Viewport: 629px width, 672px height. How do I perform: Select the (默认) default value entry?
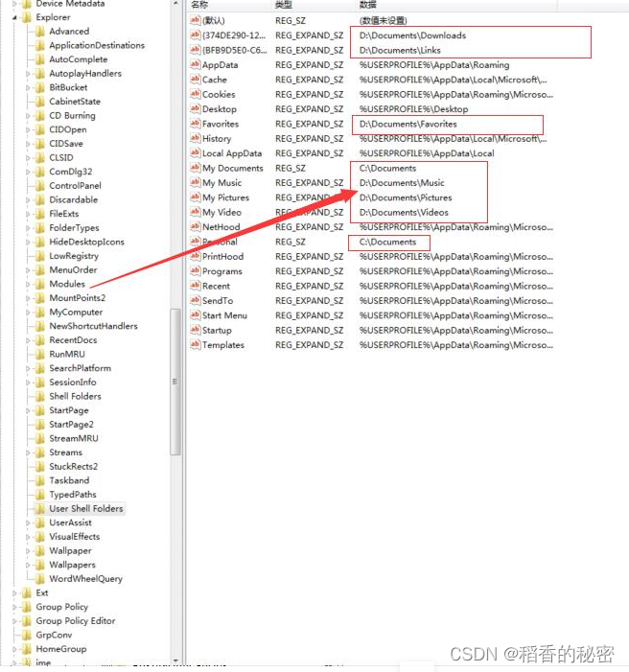(214, 20)
